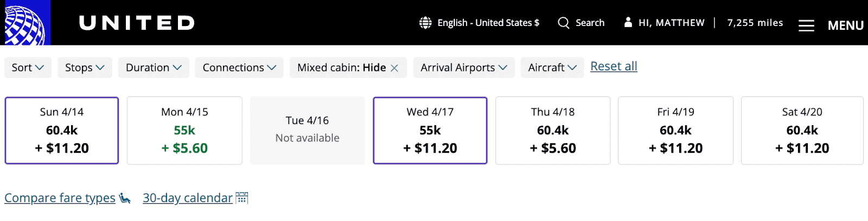The width and height of the screenshot is (868, 221).
Task: Click the calendar icon beside 30-day calendar
Action: click(242, 198)
